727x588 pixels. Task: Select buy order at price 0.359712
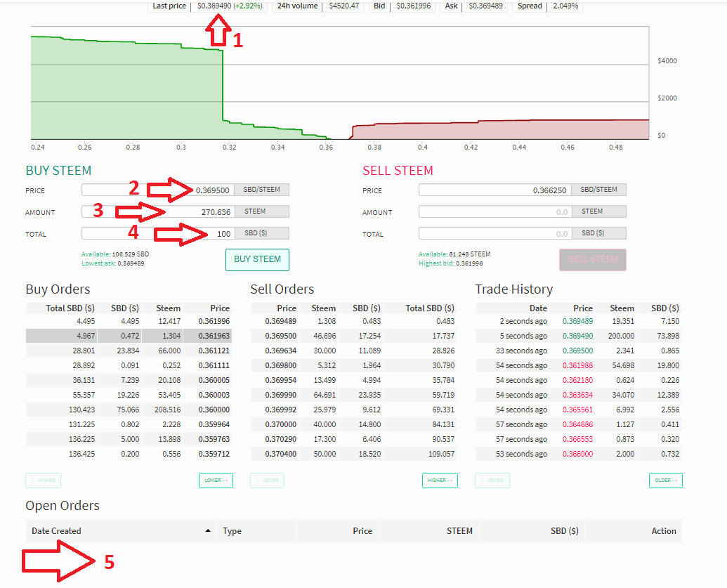[129, 454]
